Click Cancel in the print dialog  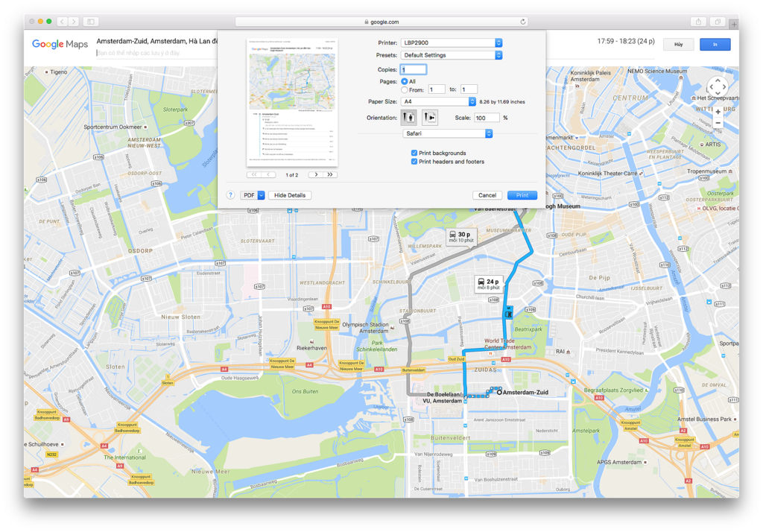click(487, 195)
